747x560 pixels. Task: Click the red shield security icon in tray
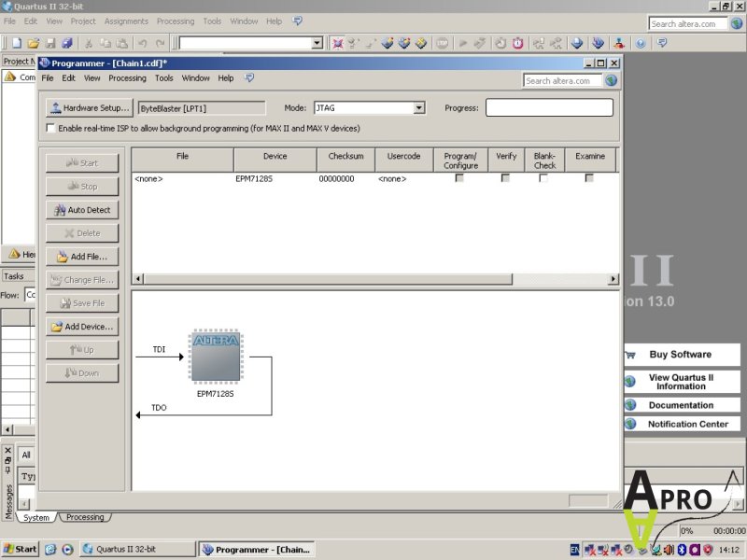708,550
